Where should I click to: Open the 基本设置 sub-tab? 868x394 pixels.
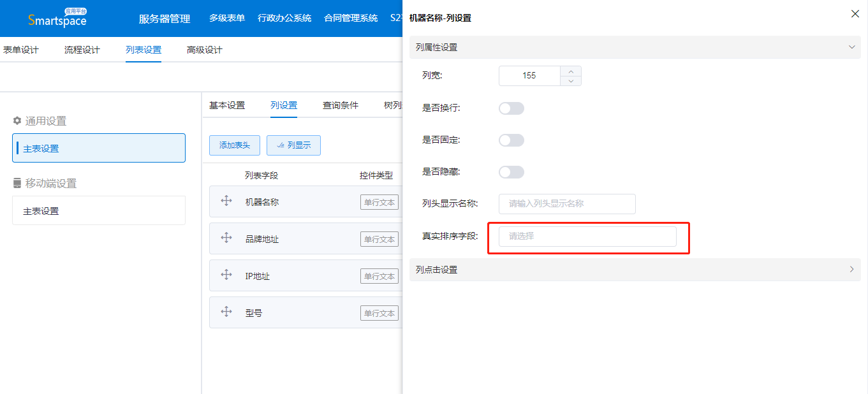(227, 105)
